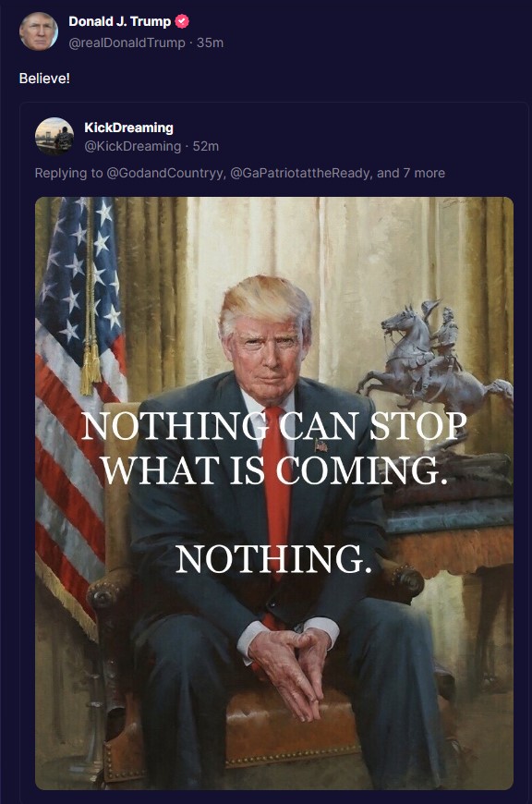This screenshot has width=532, height=804.
Task: Click the "Replying to" label text
Action: [x=68, y=174]
